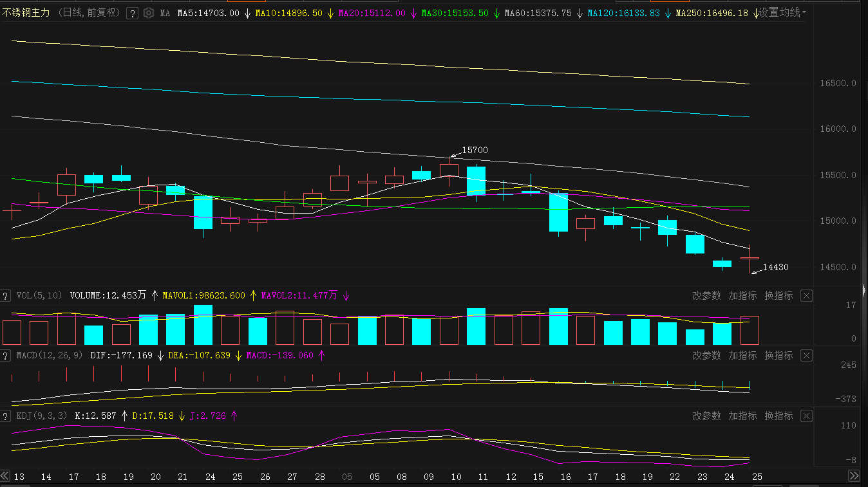Screen dimensions: 868x487
Task: Click the (日线,前复权) period label
Action: coord(90,13)
